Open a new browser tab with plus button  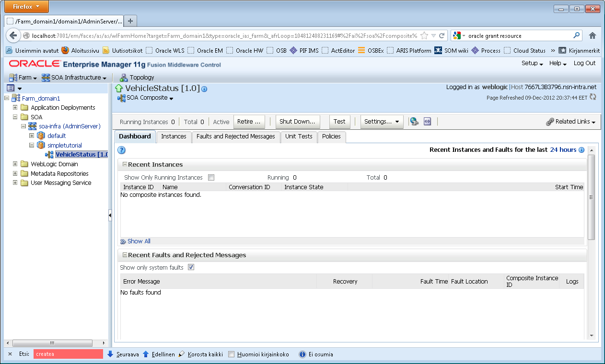(x=130, y=21)
